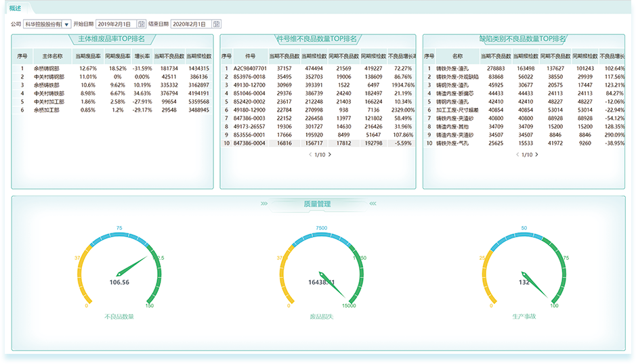Click the 科华控股股份 company combo box text
This screenshot has width=636, height=364.
[x=43, y=24]
